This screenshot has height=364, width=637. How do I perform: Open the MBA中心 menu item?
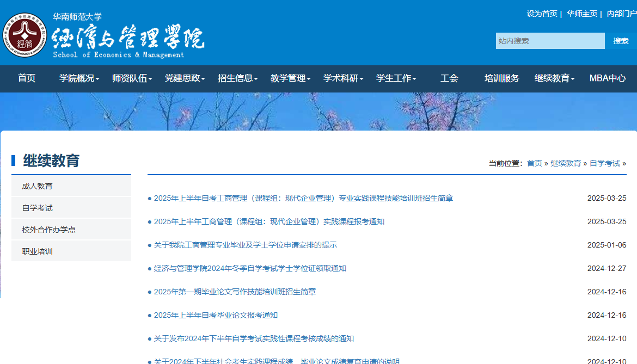tap(606, 78)
